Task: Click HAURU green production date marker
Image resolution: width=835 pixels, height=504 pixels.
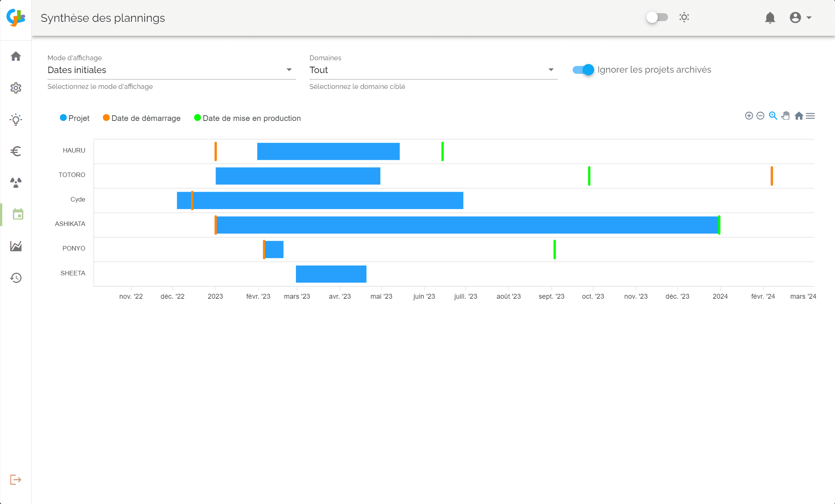Action: pos(443,151)
